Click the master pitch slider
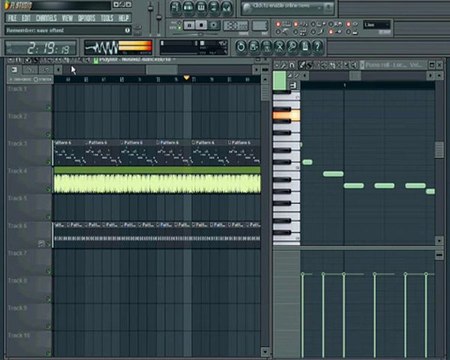 pos(159,17)
